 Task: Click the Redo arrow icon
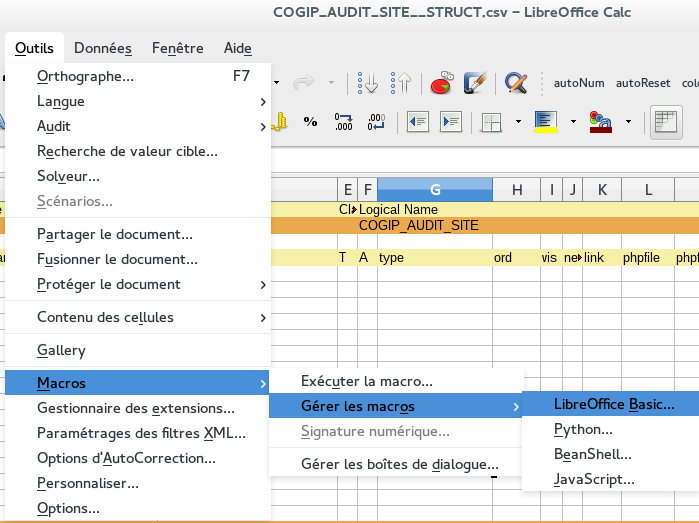coord(304,82)
